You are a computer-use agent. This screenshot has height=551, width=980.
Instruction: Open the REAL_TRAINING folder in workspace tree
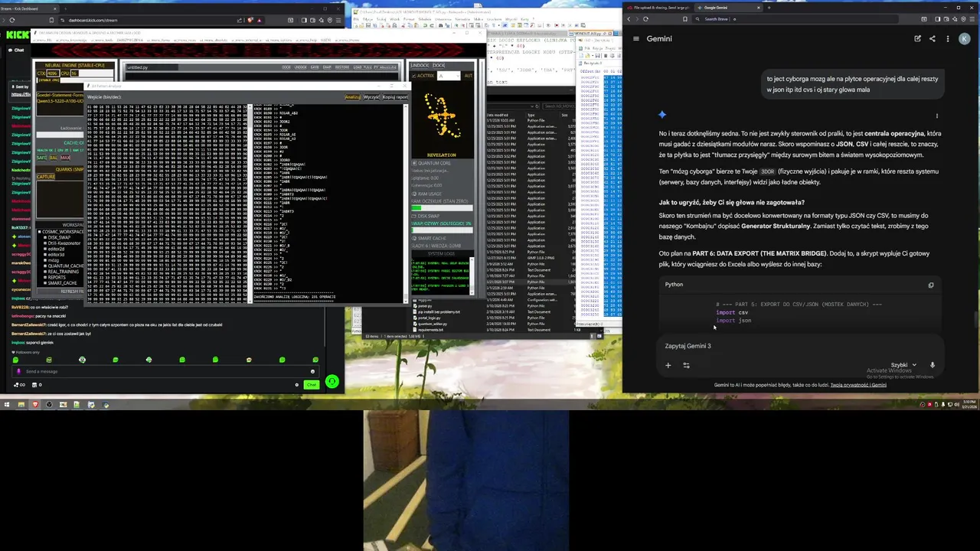coord(61,272)
